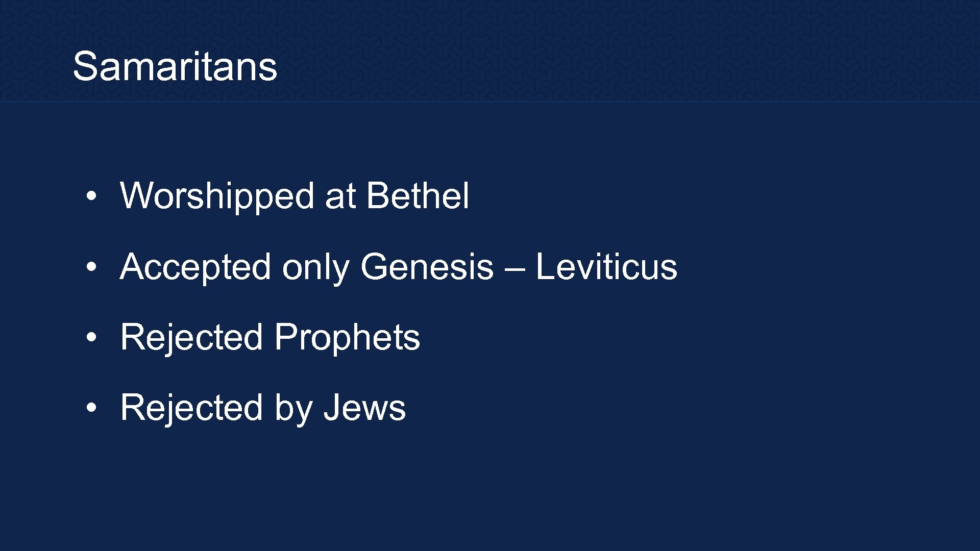Click the bullet dot before "Accepted only Genesis"

(x=91, y=267)
